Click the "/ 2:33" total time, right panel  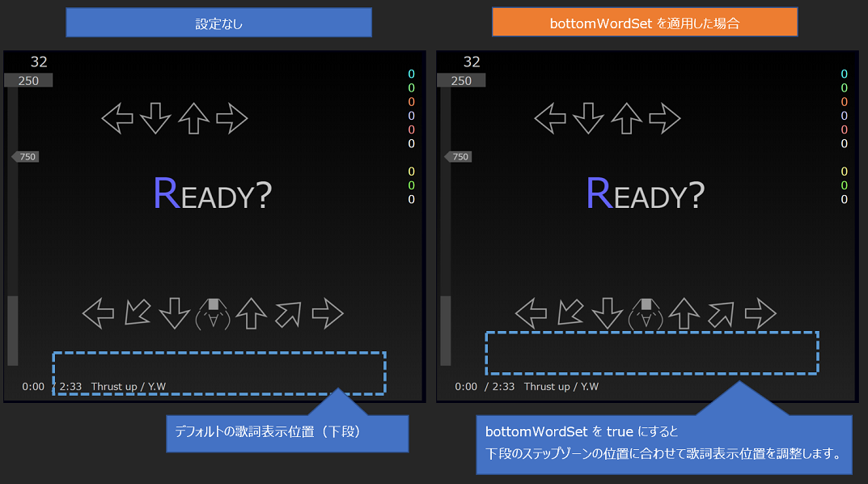click(499, 387)
